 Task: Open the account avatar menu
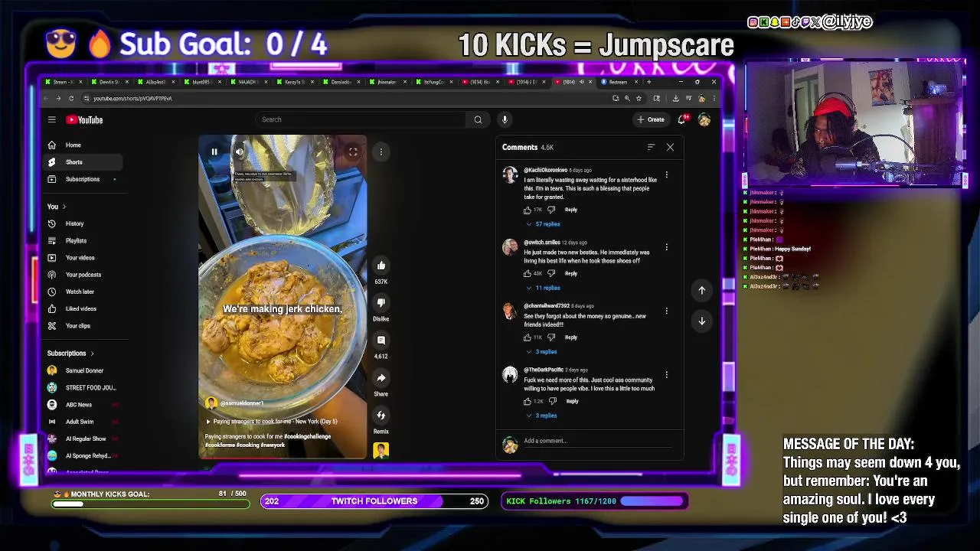click(704, 119)
